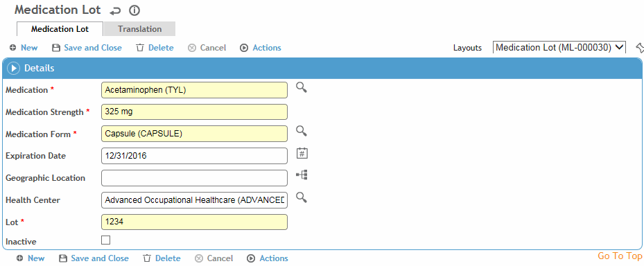This screenshot has height=266, width=644.
Task: Select the Medication Lot tab
Action: tap(60, 29)
